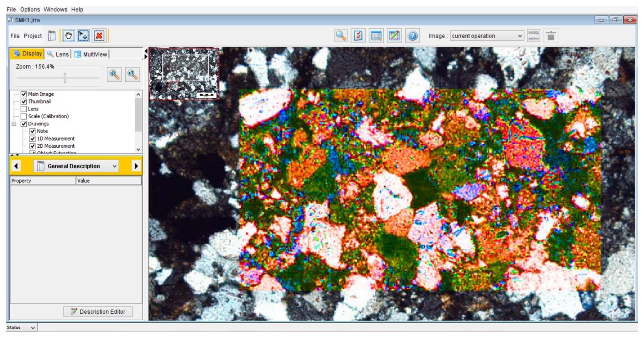644x338 pixels.
Task: Collapse the Drawings tree node
Action: [x=14, y=124]
